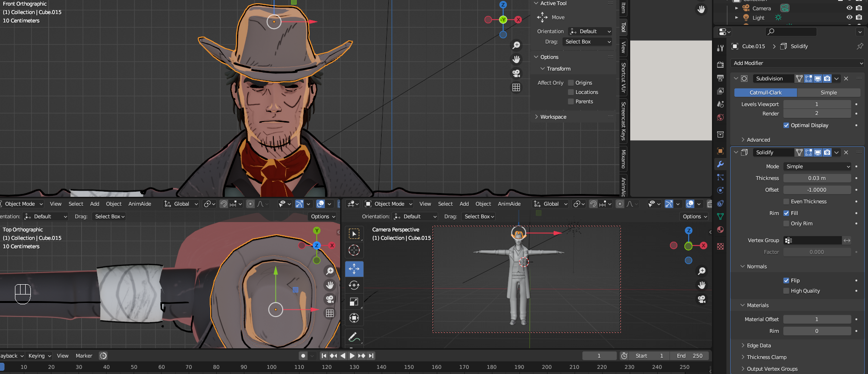Open Global transform orientation dropdown in camera viewport
Screen dimensions: 868x374
pyautogui.click(x=550, y=204)
